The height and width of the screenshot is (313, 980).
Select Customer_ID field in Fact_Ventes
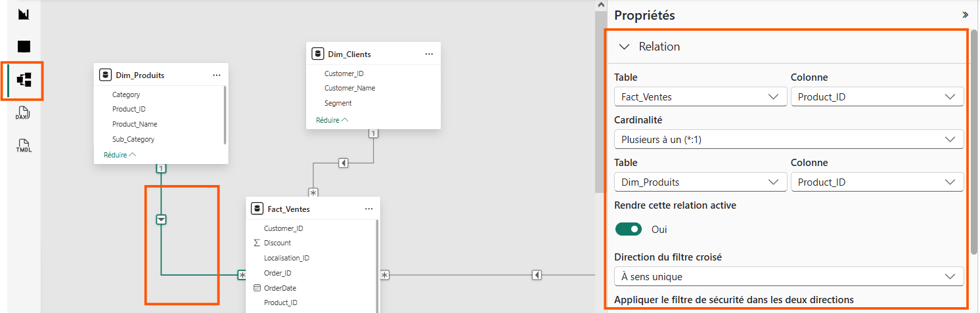pyautogui.click(x=284, y=228)
